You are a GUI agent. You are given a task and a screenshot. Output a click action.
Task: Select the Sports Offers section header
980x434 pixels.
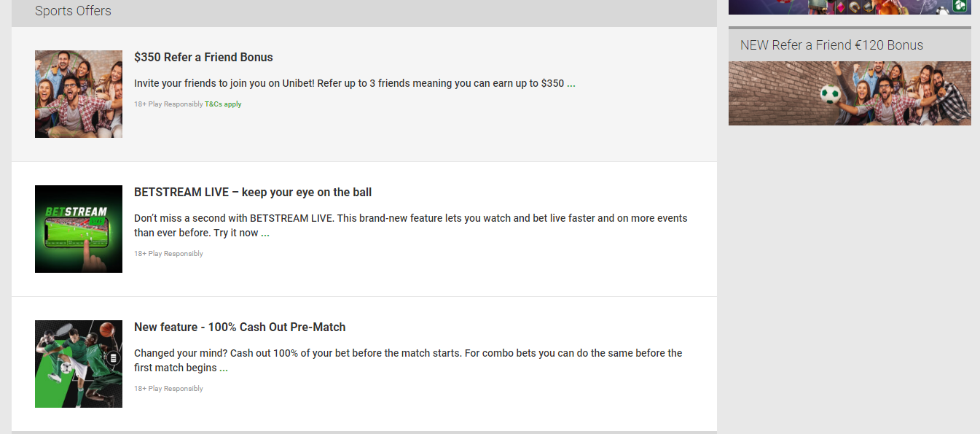[73, 11]
